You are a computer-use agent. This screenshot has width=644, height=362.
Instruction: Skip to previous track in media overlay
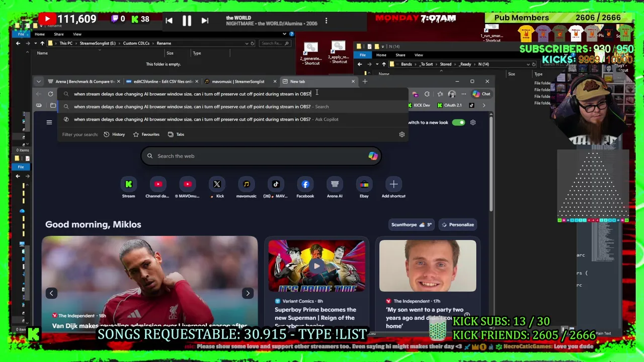pos(169,21)
